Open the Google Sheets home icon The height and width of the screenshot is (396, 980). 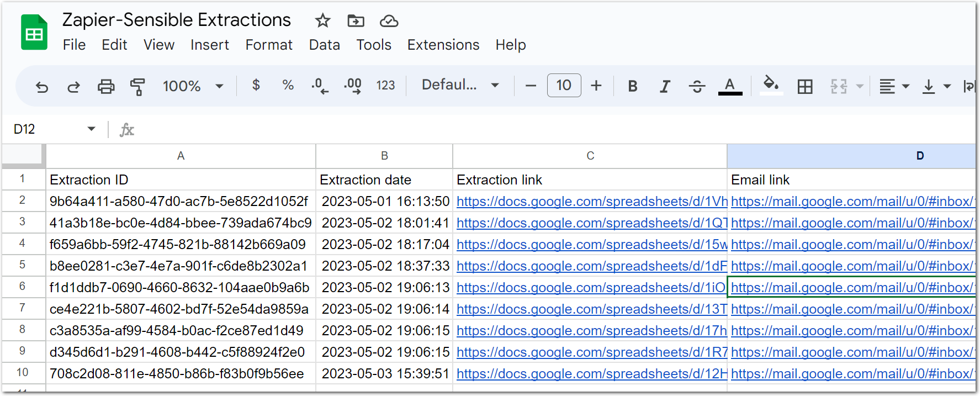click(x=34, y=33)
